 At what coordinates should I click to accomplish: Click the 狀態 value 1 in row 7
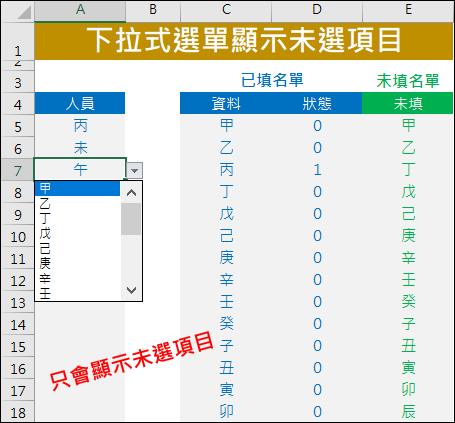(317, 170)
